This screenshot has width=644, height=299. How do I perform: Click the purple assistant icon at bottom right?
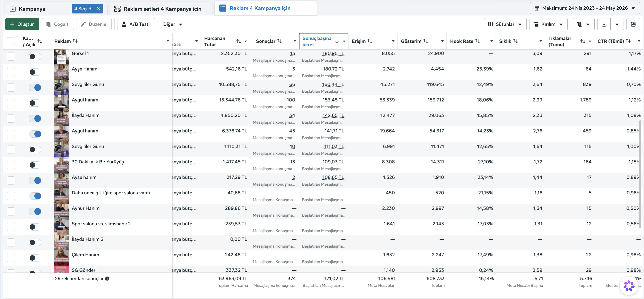[629, 286]
